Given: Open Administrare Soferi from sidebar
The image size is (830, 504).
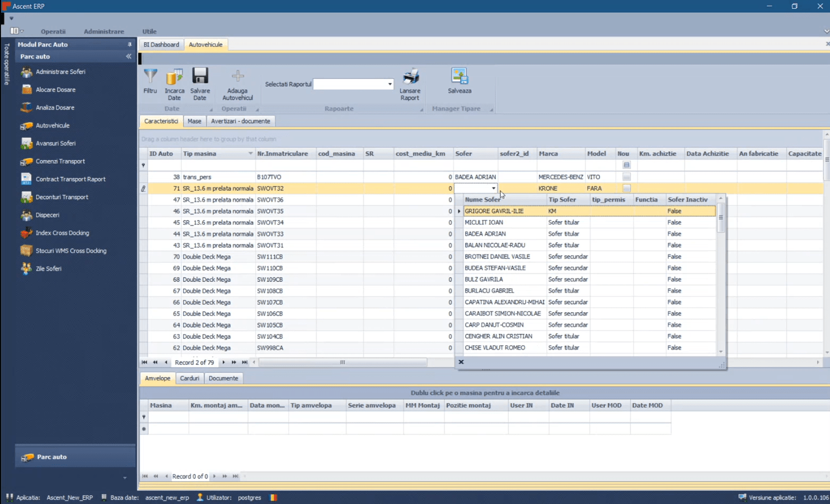Looking at the screenshot, I should pyautogui.click(x=60, y=72).
